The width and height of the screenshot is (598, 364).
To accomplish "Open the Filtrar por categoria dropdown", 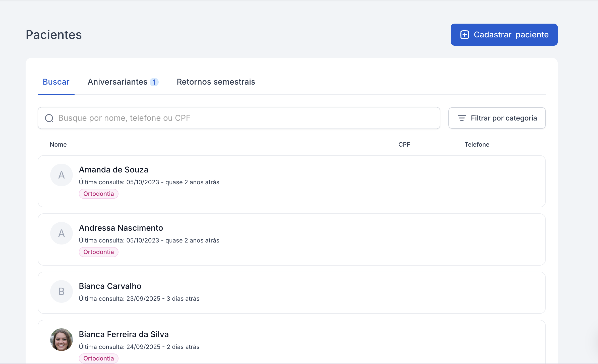I will (x=497, y=118).
